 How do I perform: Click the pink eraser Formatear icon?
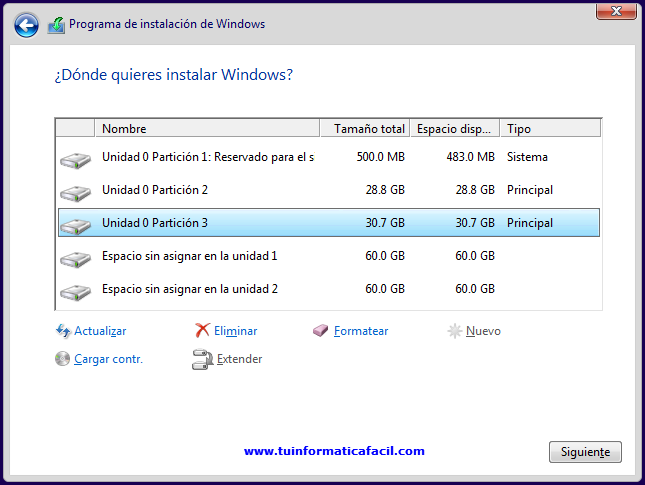coord(320,330)
